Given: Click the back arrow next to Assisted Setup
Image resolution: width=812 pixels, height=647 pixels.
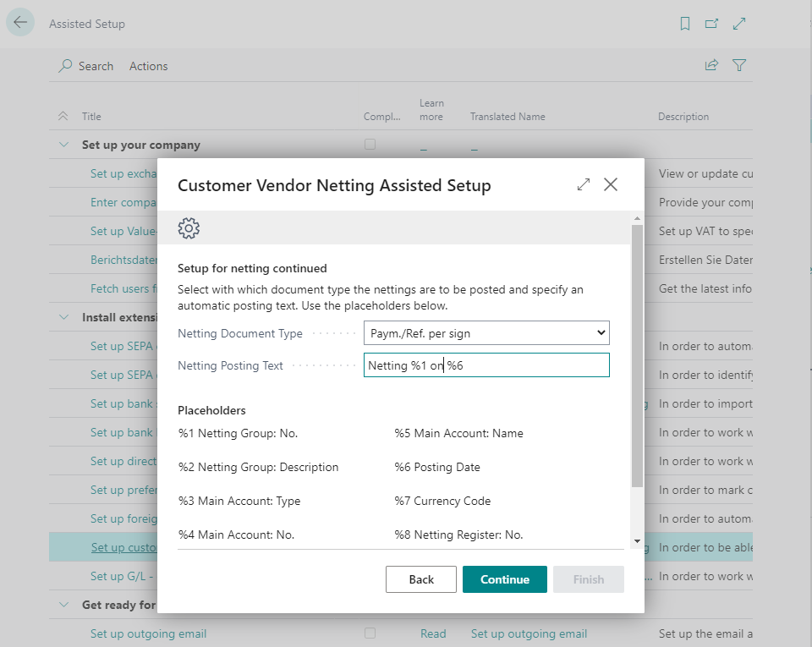Looking at the screenshot, I should [x=20, y=21].
